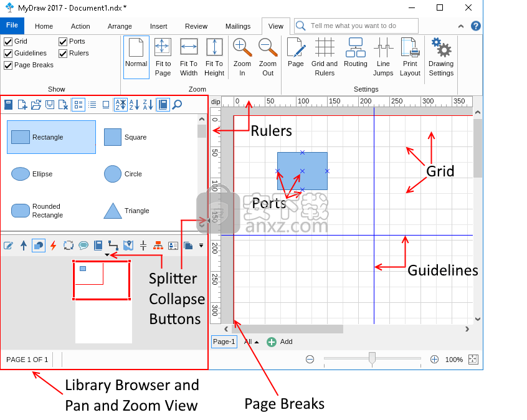Click the capacitor symbol library icon
This screenshot has height=420, width=527.
143,246
